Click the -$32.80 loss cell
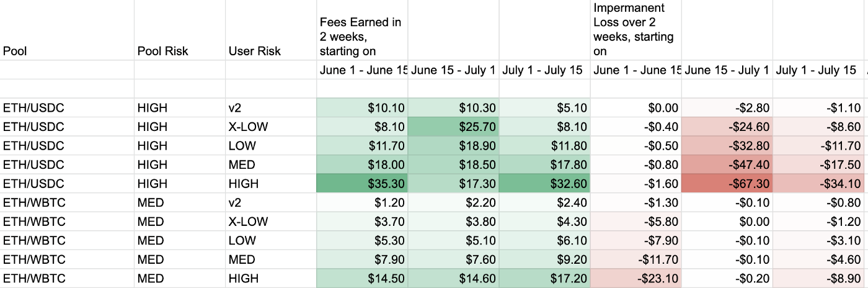868x288 pixels. click(x=727, y=146)
